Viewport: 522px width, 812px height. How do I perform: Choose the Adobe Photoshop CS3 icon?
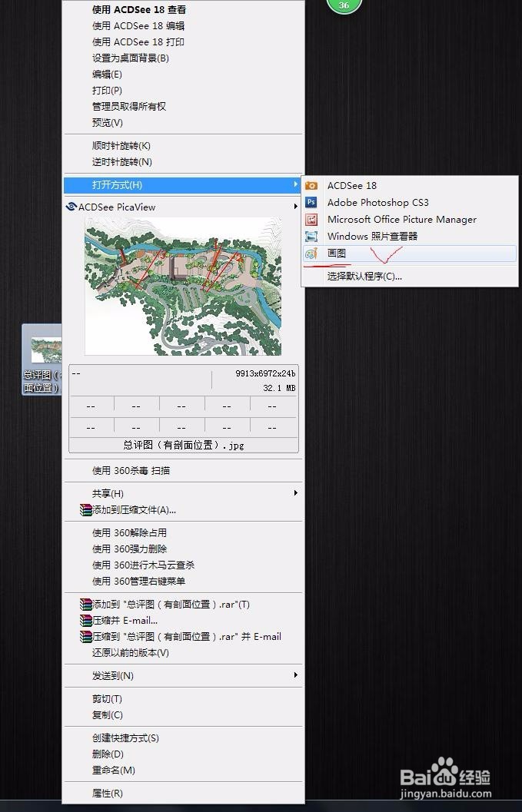click(x=311, y=202)
